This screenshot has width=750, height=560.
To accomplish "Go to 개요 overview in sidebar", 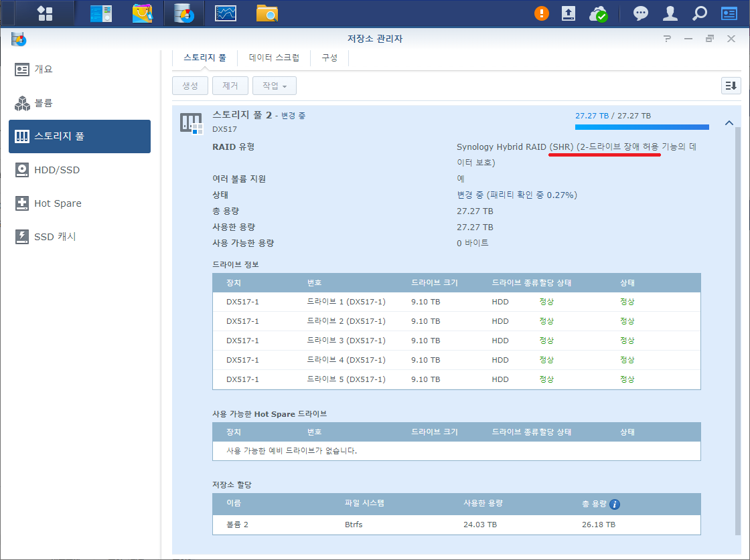I will (x=80, y=70).
